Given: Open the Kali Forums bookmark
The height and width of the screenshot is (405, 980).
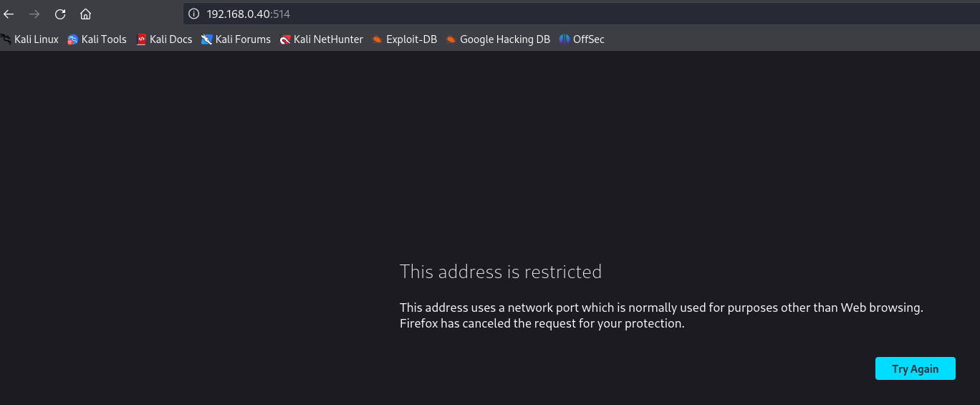Looking at the screenshot, I should [236, 39].
